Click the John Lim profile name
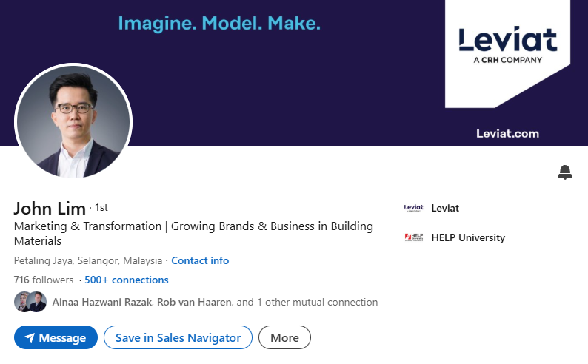Viewport: 588px width, 364px height. 50,208
